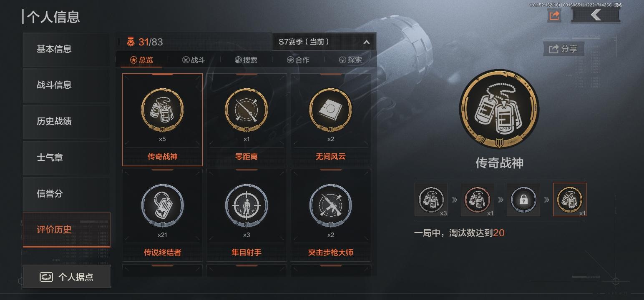Open the 合作 tab
This screenshot has height=300, width=644.
[298, 60]
